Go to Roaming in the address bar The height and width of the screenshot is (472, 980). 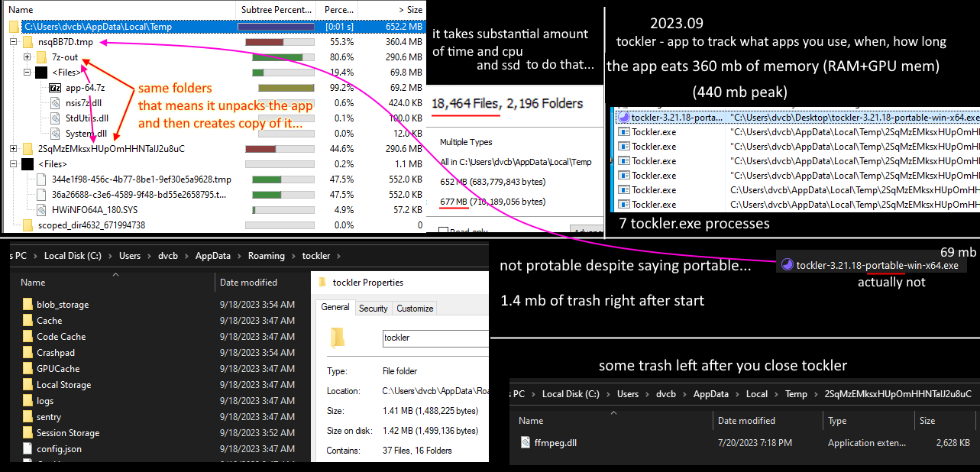[x=267, y=256]
